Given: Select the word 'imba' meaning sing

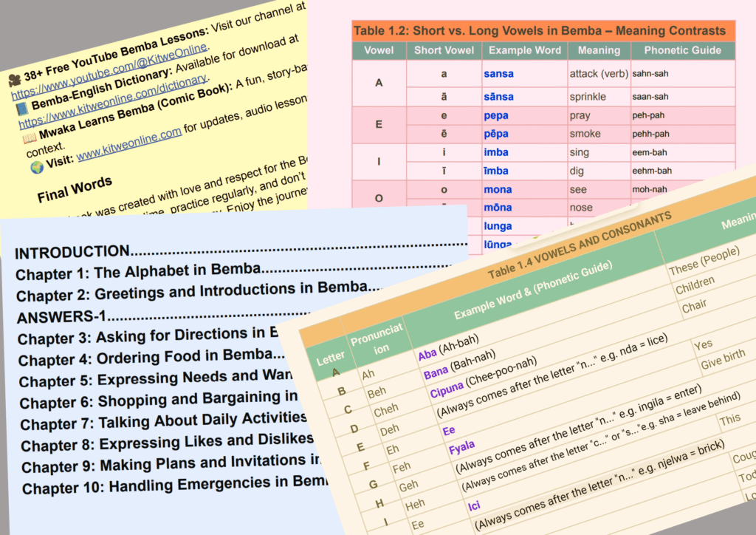Looking at the screenshot, I should pyautogui.click(x=496, y=152).
